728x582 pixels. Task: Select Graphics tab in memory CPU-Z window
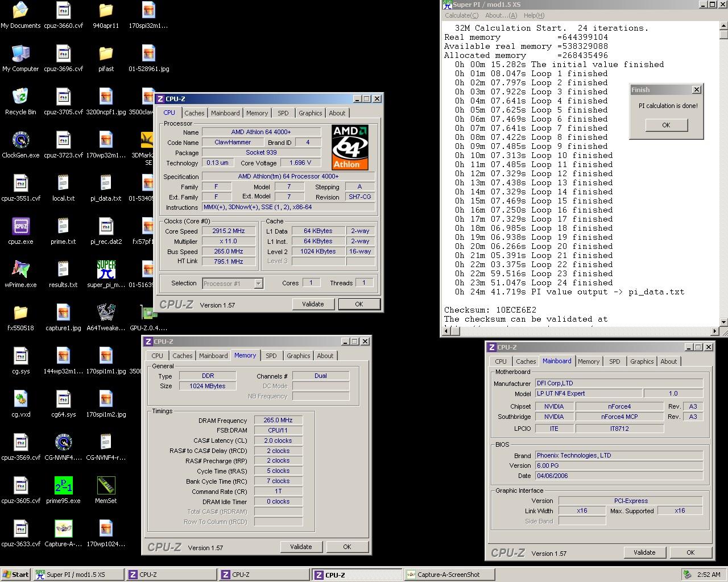point(298,356)
